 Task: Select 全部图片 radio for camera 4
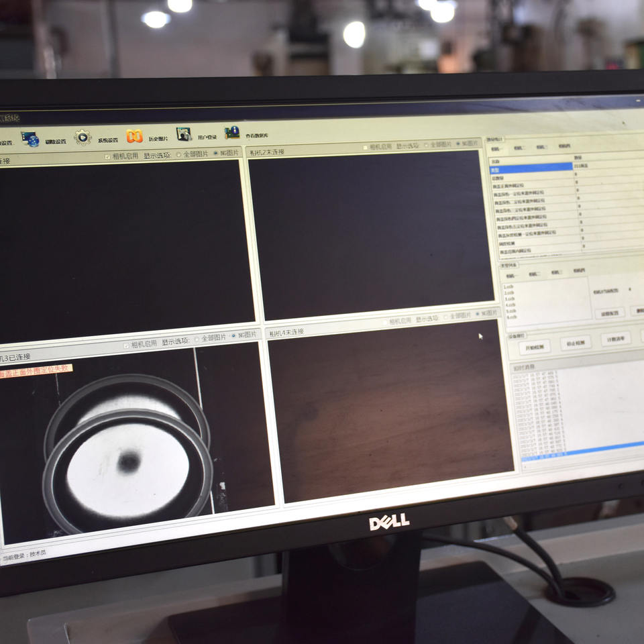click(445, 317)
